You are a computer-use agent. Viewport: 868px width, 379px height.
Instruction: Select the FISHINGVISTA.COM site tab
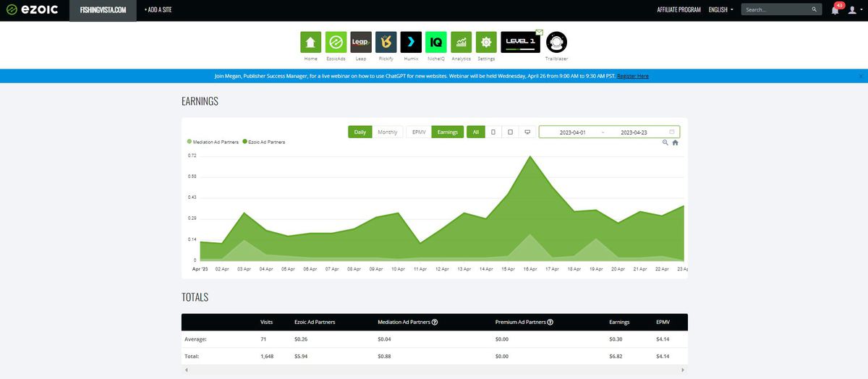tap(103, 10)
